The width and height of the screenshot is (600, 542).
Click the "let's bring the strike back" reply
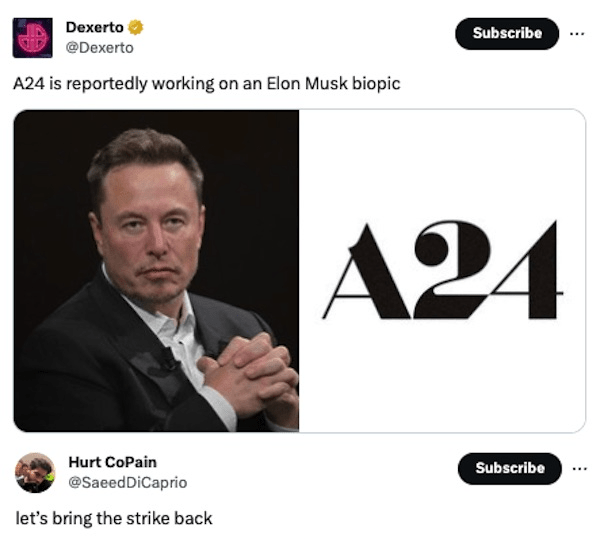tap(113, 518)
